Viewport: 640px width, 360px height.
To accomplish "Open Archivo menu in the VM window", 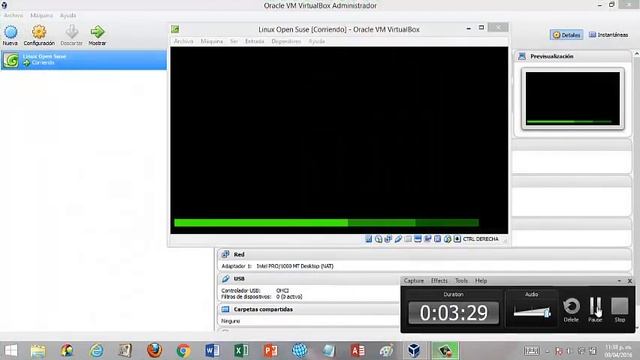I will (184, 41).
